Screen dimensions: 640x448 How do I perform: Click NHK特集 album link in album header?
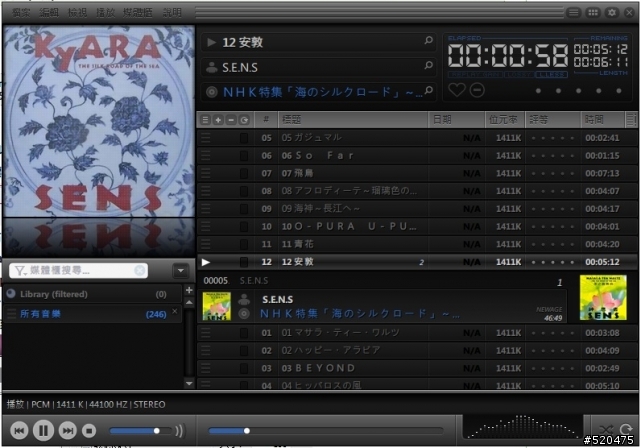tap(360, 314)
